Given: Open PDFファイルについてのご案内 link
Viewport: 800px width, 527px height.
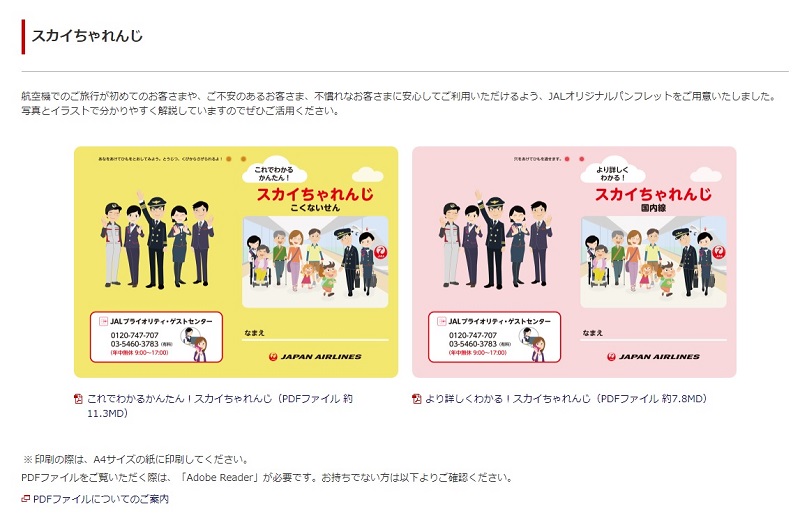Looking at the screenshot, I should click(x=101, y=499).
